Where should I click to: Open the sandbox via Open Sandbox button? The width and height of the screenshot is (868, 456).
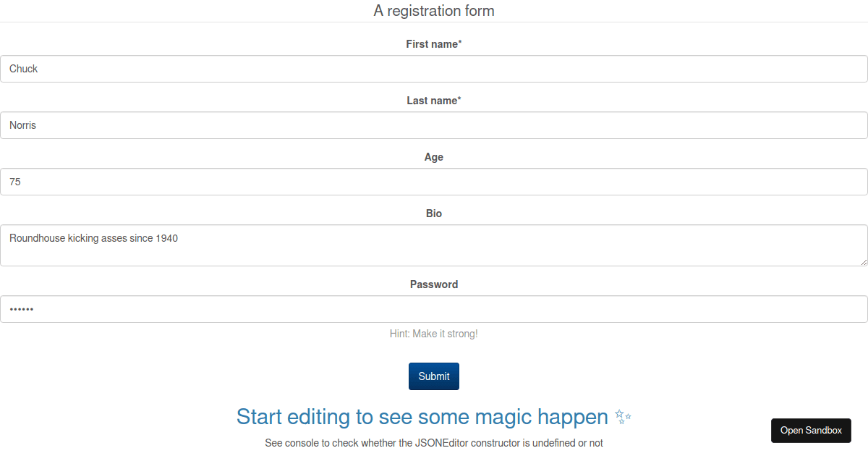tap(811, 430)
